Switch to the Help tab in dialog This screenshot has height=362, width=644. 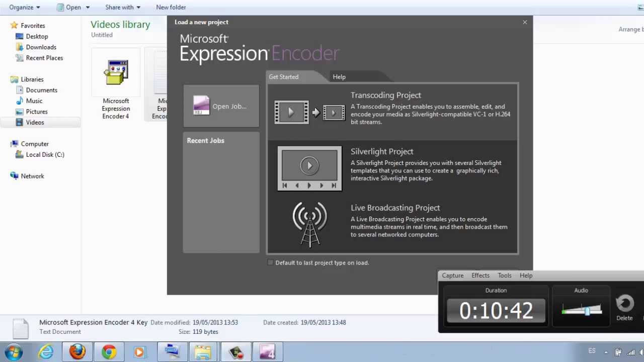[x=339, y=77]
